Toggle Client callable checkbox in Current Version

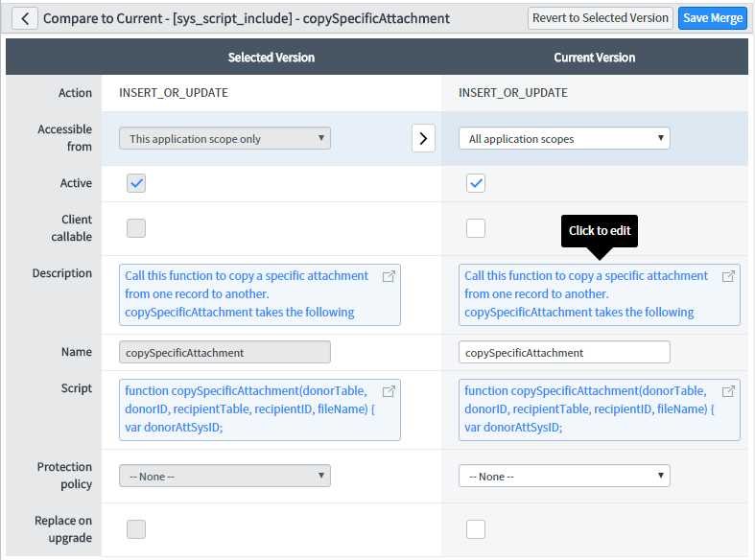click(x=476, y=228)
